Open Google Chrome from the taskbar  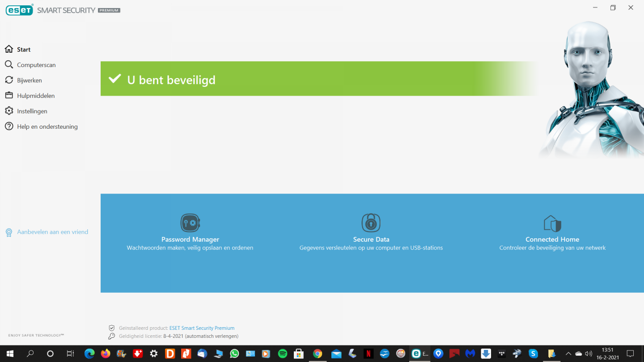coord(318,354)
